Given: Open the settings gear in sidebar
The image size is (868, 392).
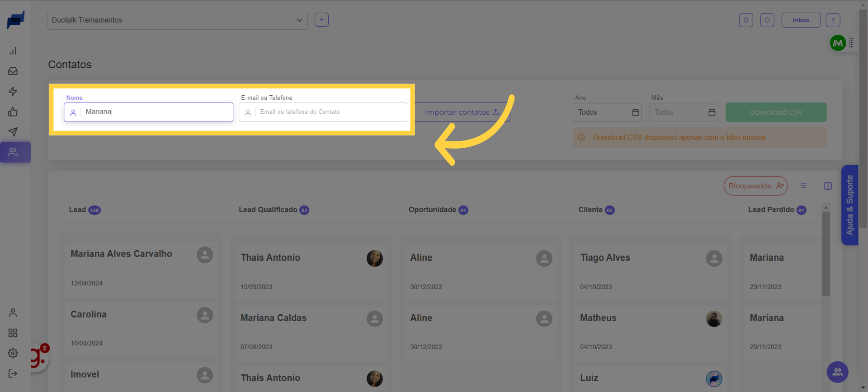Looking at the screenshot, I should pos(13,353).
